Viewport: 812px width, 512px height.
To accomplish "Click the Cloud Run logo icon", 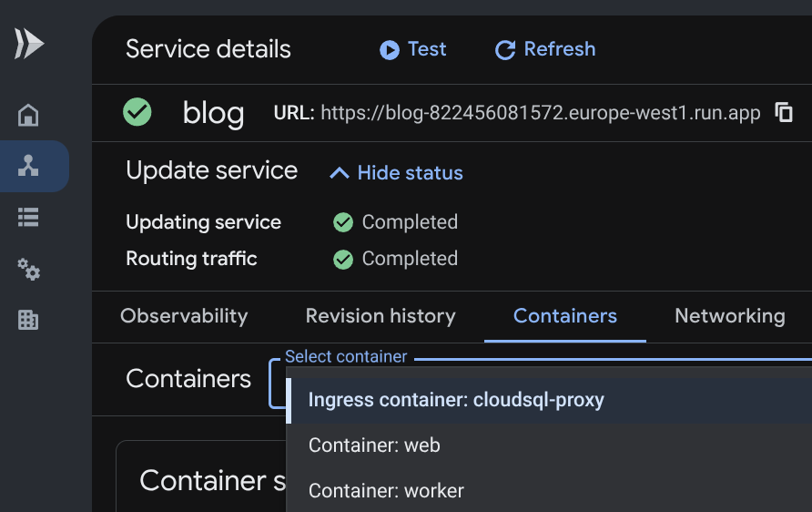I will pyautogui.click(x=29, y=44).
